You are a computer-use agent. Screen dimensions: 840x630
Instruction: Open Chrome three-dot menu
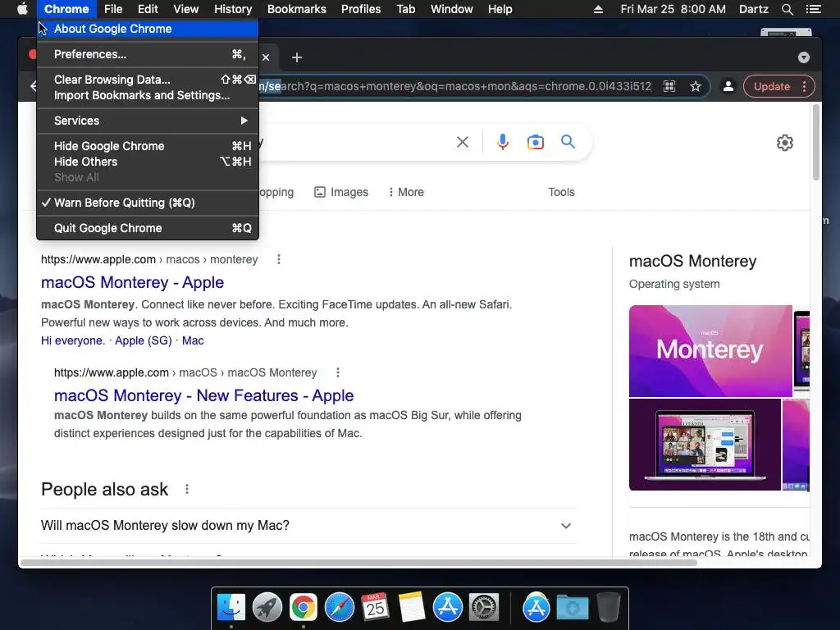coord(804,86)
